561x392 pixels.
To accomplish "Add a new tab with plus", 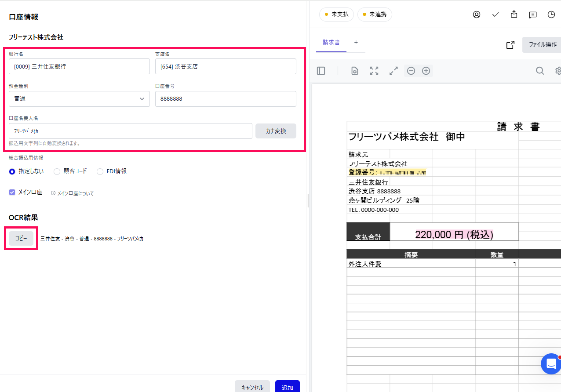I will [356, 42].
